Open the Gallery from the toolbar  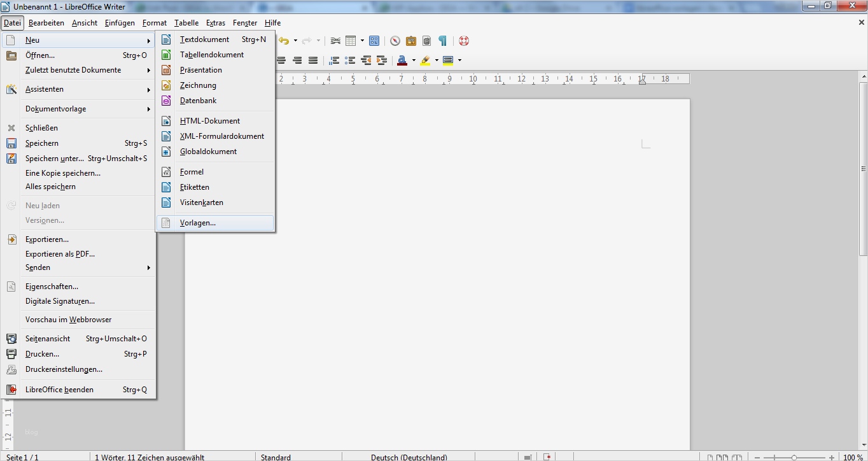pos(411,41)
